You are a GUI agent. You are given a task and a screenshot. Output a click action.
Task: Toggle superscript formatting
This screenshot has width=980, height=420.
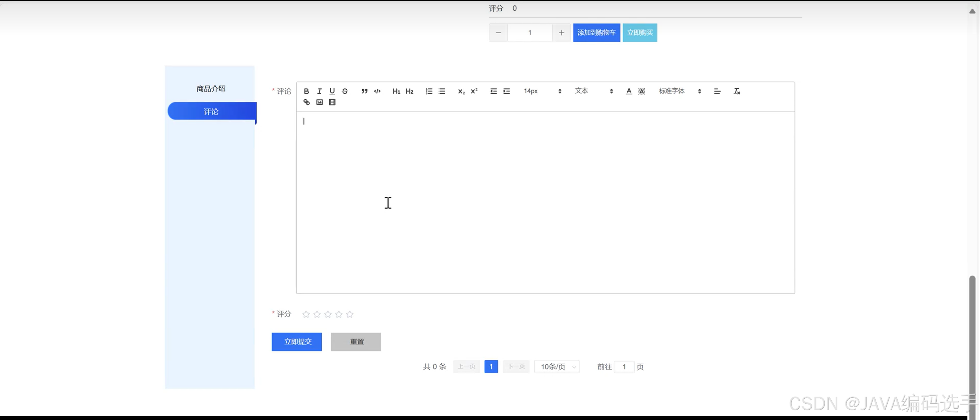[x=474, y=91]
